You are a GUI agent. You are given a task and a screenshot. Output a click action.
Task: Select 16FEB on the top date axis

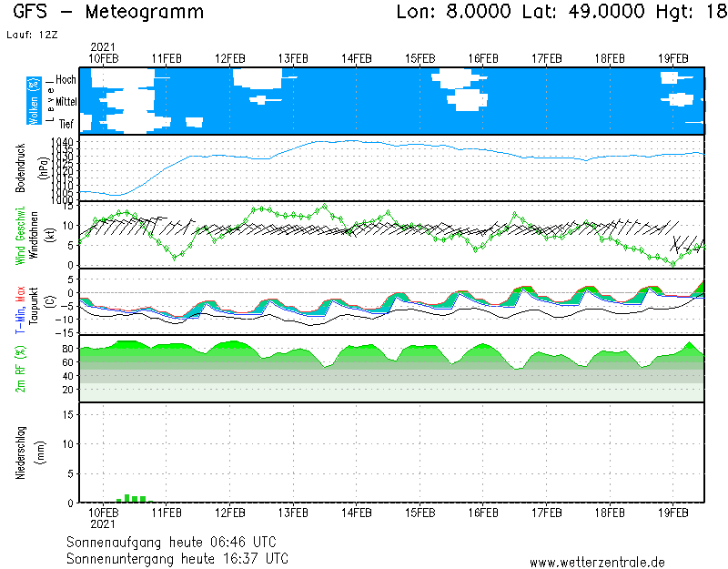[x=483, y=57]
